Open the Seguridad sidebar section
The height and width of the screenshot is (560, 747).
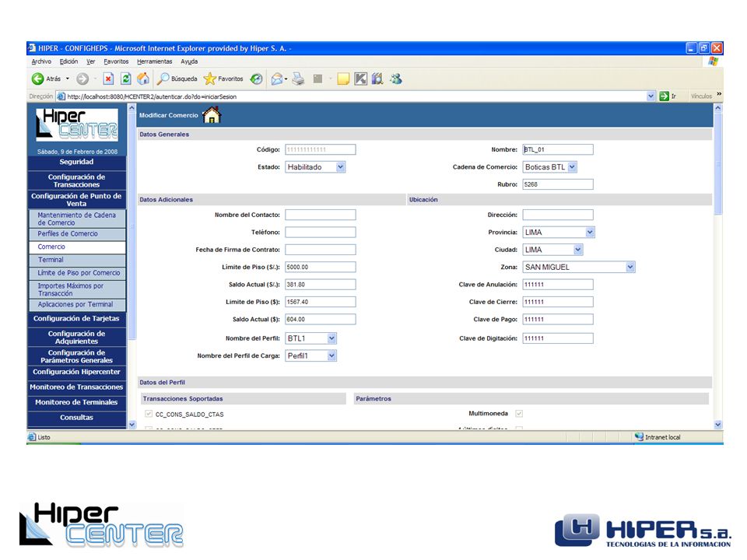77,163
